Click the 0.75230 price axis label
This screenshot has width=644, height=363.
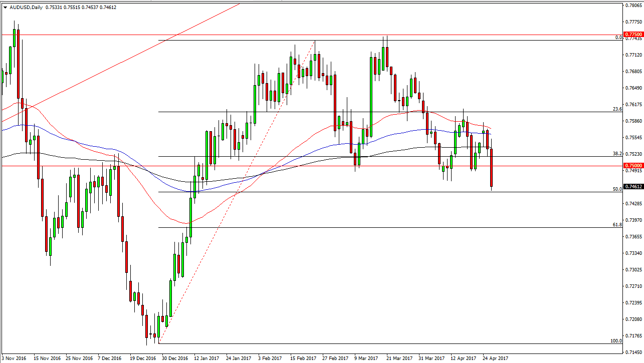click(634, 154)
